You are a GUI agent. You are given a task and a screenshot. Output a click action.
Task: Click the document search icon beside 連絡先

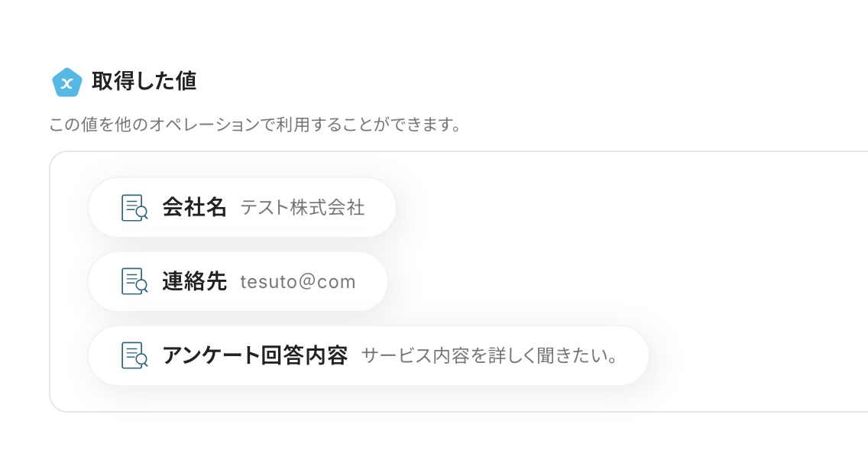tap(134, 282)
